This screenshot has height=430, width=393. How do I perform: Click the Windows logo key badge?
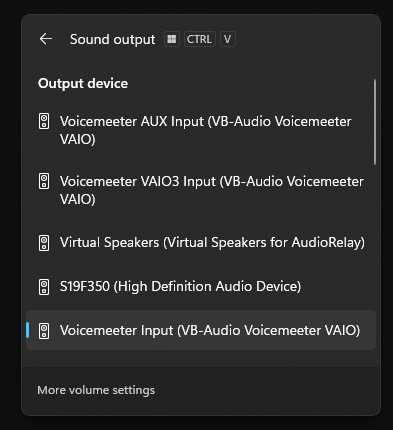pyautogui.click(x=172, y=39)
